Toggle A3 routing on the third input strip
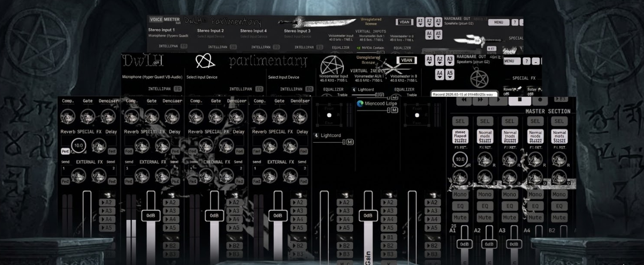Image resolution: width=644 pixels, height=265 pixels. click(235, 211)
